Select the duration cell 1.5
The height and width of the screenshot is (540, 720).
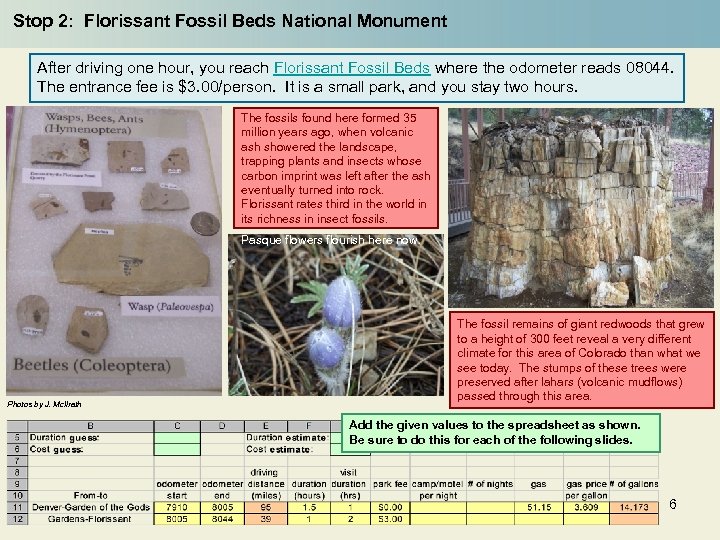point(309,507)
